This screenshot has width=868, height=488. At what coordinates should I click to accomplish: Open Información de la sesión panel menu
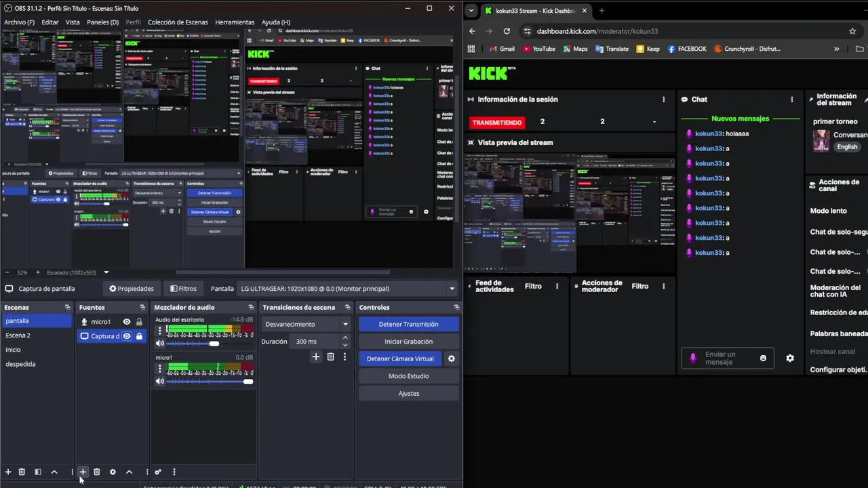pyautogui.click(x=664, y=100)
